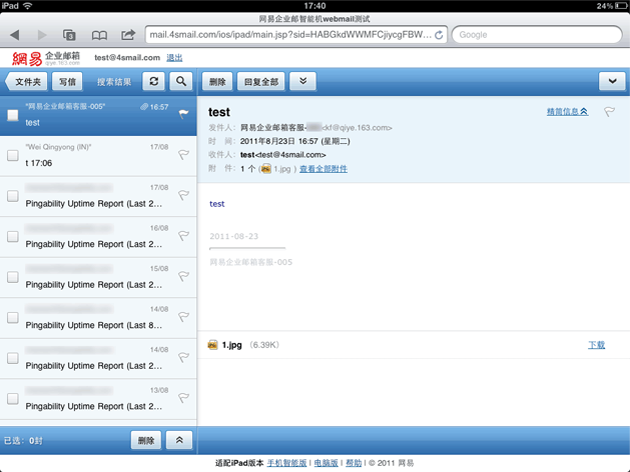Check the 13/08 Pingability report box

point(13,398)
